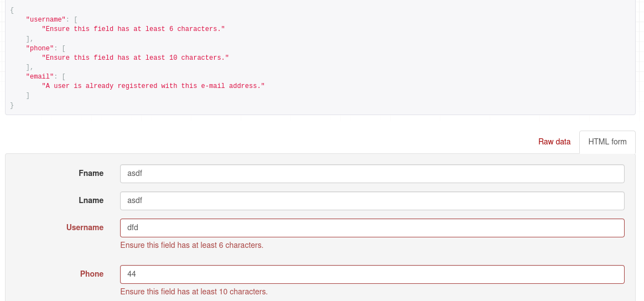Select the Fname field label

coord(91,173)
